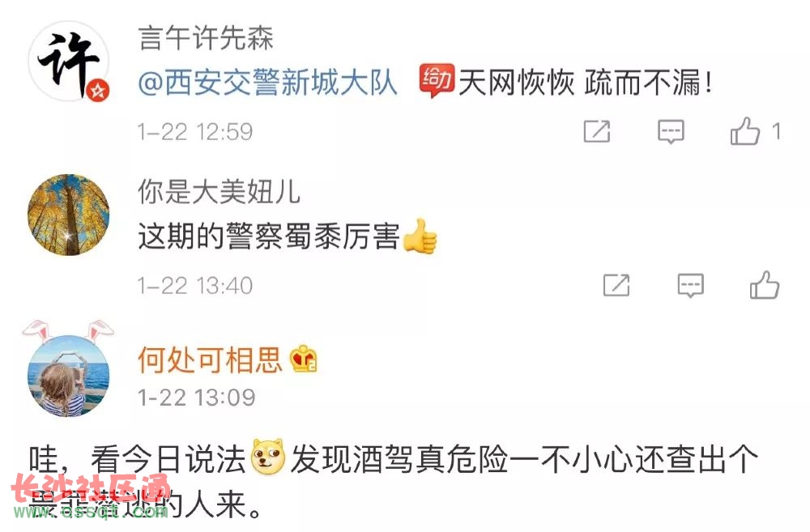
Task: Open username 言午许先森 profile
Action: pyautogui.click(x=206, y=38)
